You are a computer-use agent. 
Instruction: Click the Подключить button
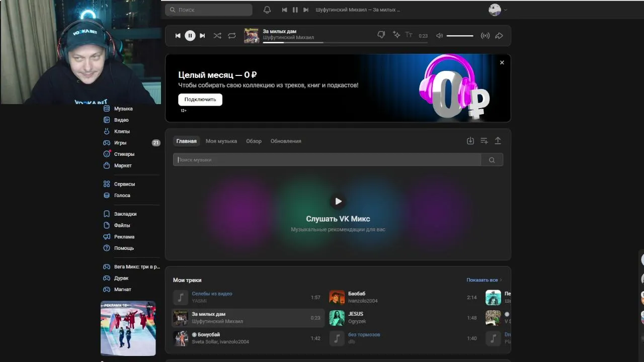pos(200,100)
